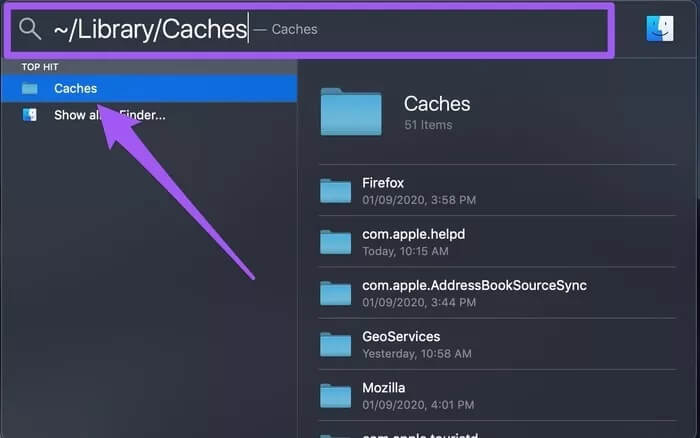Choose the Show all in Finder option
The image size is (700, 438).
click(x=149, y=115)
